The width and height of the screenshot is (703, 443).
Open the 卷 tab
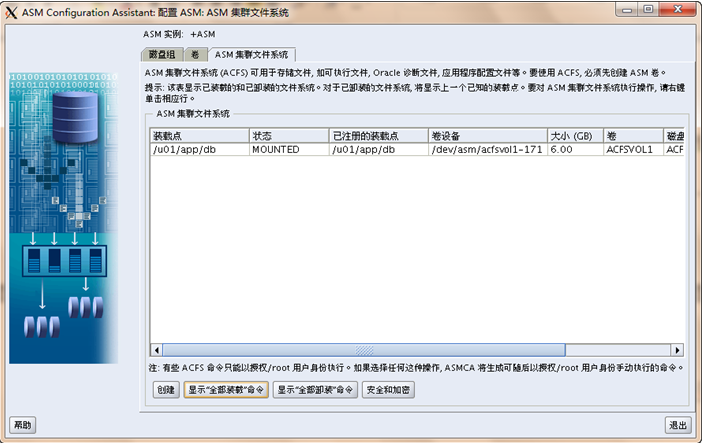point(195,55)
